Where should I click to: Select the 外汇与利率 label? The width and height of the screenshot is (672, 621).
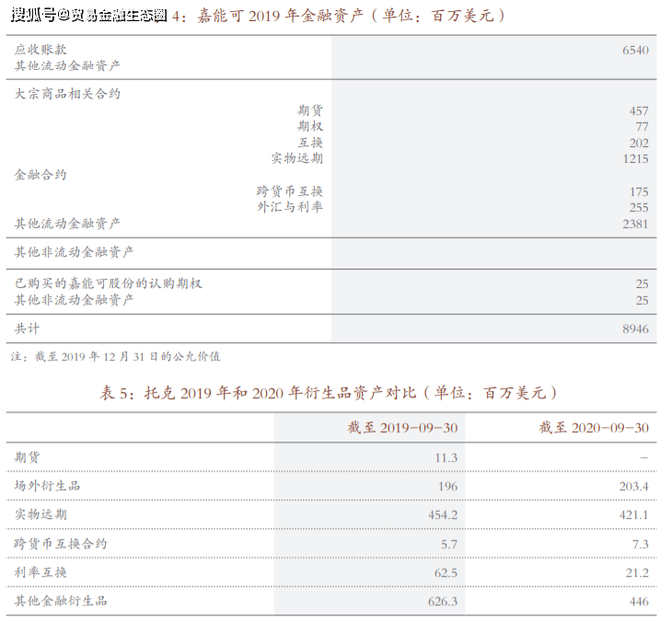click(290, 207)
